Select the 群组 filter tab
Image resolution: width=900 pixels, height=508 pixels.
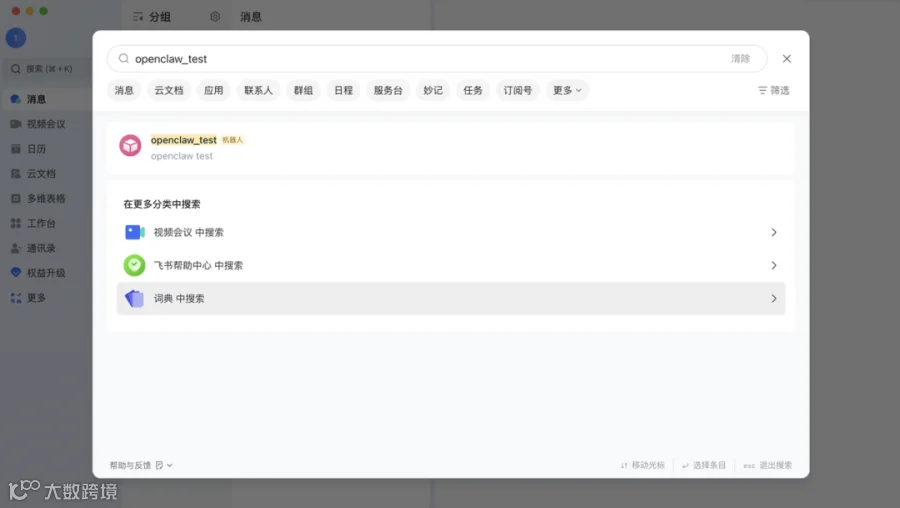pos(303,90)
